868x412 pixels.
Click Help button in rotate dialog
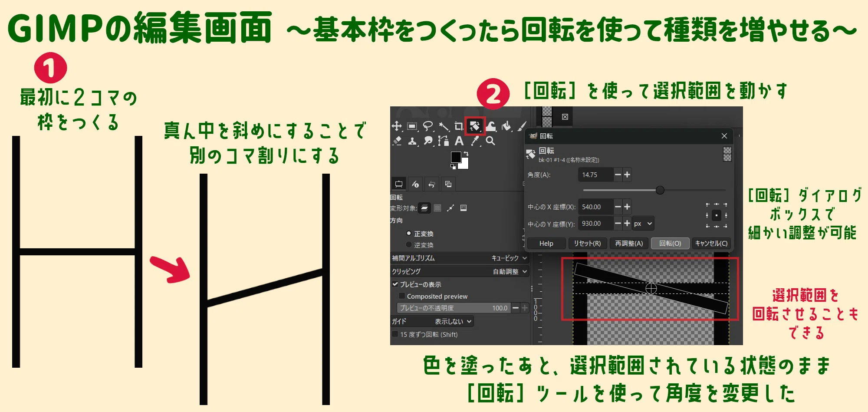(x=546, y=244)
